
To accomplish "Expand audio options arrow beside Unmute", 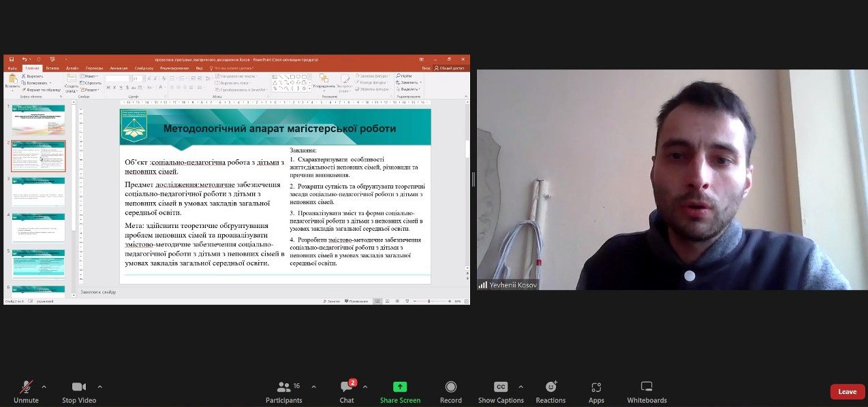I will 44,387.
